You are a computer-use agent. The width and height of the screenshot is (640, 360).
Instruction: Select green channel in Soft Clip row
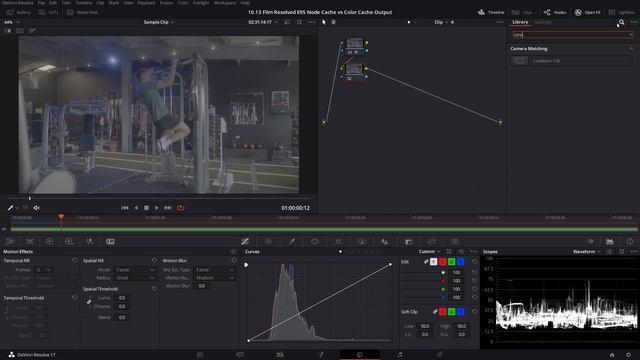(451, 312)
